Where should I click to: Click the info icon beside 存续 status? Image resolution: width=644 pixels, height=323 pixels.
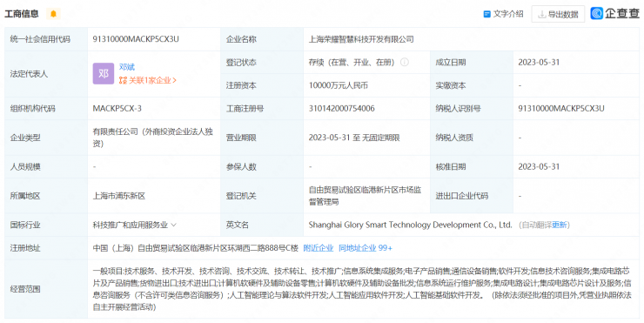[x=405, y=63]
